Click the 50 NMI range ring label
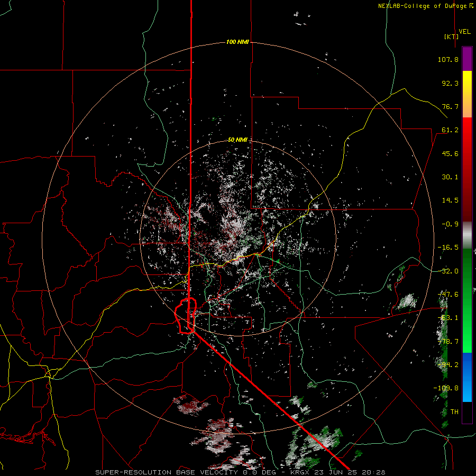Screen dimensions: 476x476 point(237,140)
